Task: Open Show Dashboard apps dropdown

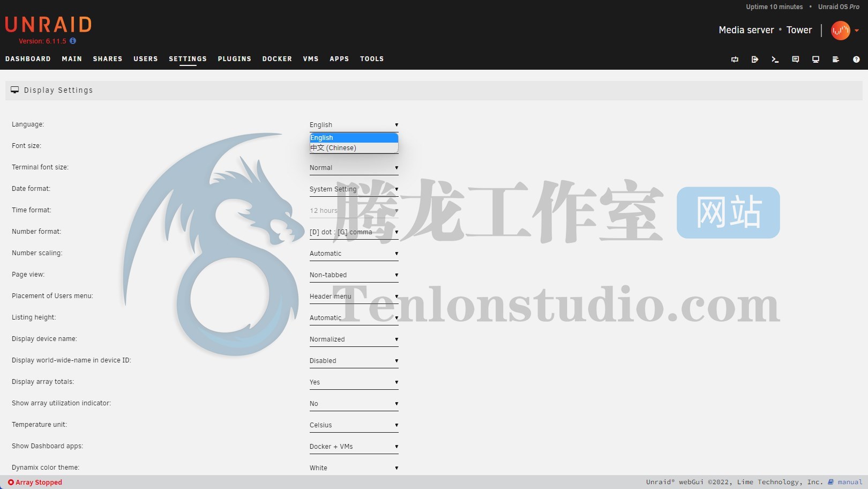Action: [x=354, y=447]
